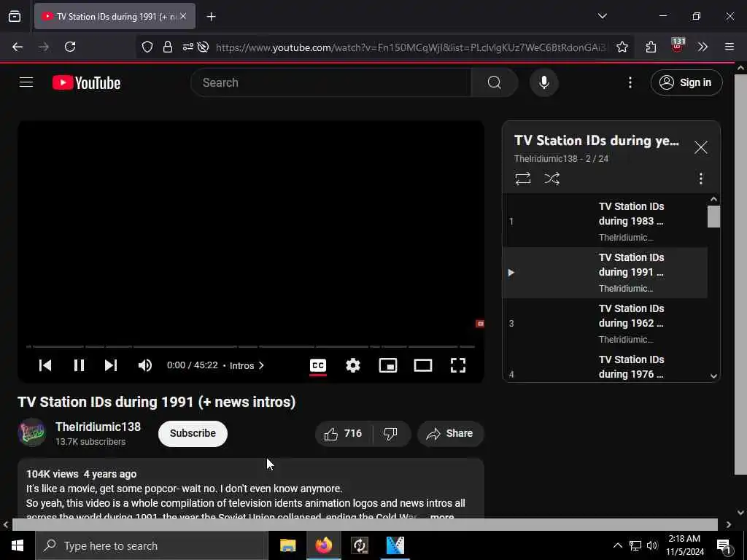The height and width of the screenshot is (560, 747).
Task: Share this video
Action: [450, 433]
